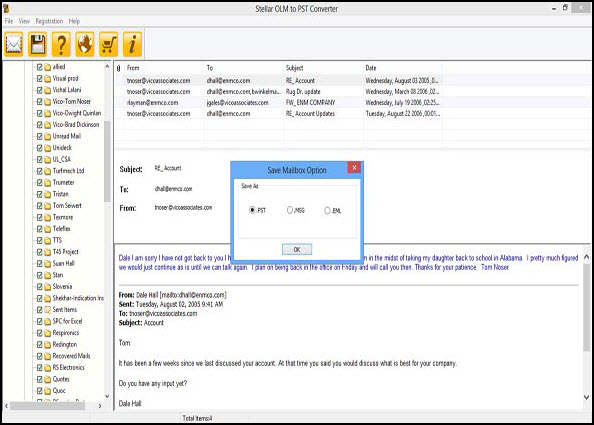Select the Vico-Brad Dickinson folder
This screenshot has width=594, height=425.
[76, 125]
